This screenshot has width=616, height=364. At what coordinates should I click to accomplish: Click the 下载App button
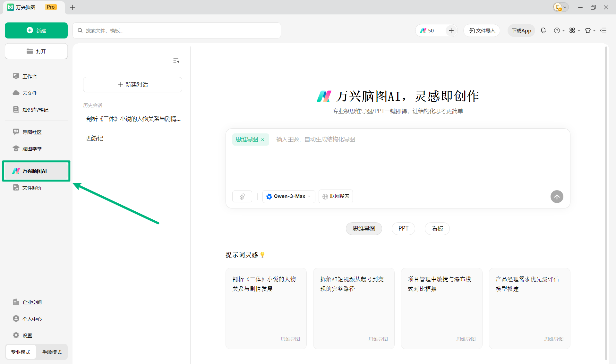pyautogui.click(x=521, y=30)
